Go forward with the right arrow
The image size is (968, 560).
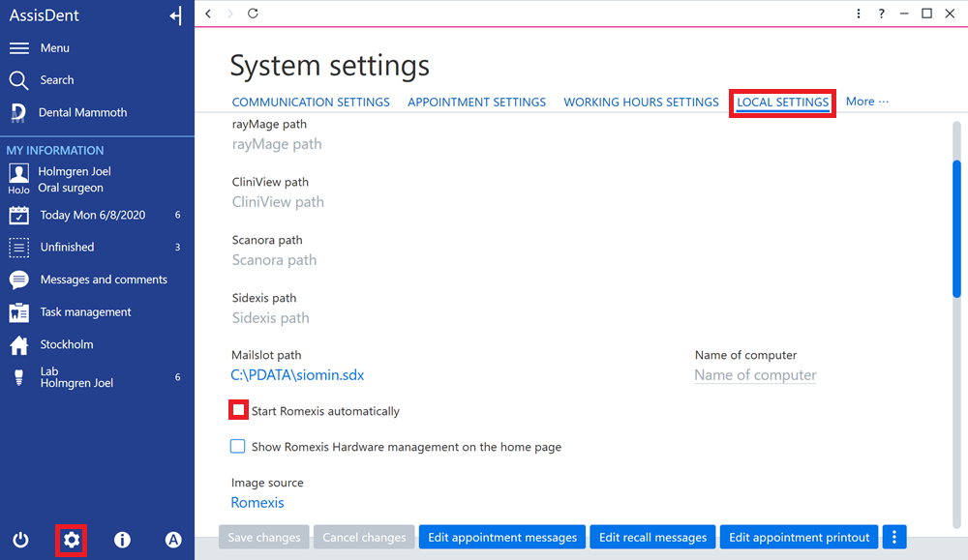click(230, 14)
